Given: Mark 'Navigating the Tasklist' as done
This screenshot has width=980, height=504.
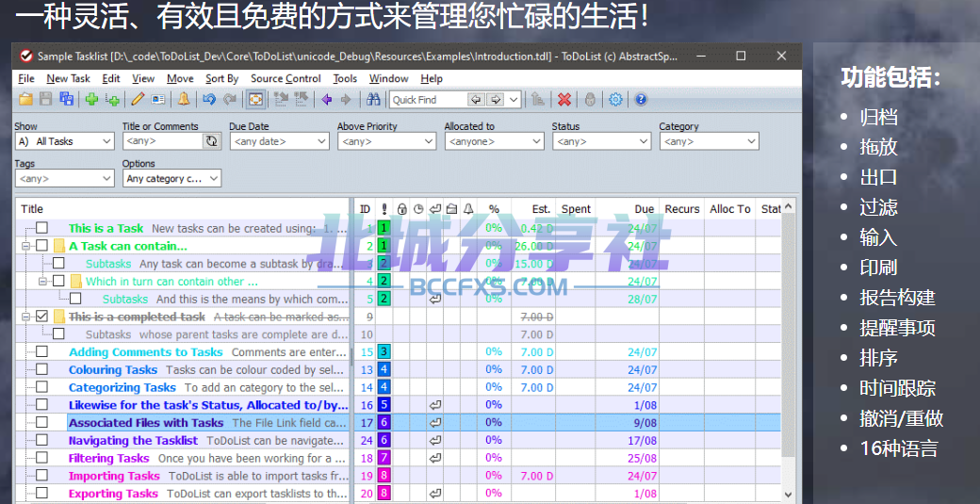Looking at the screenshot, I should tap(41, 440).
